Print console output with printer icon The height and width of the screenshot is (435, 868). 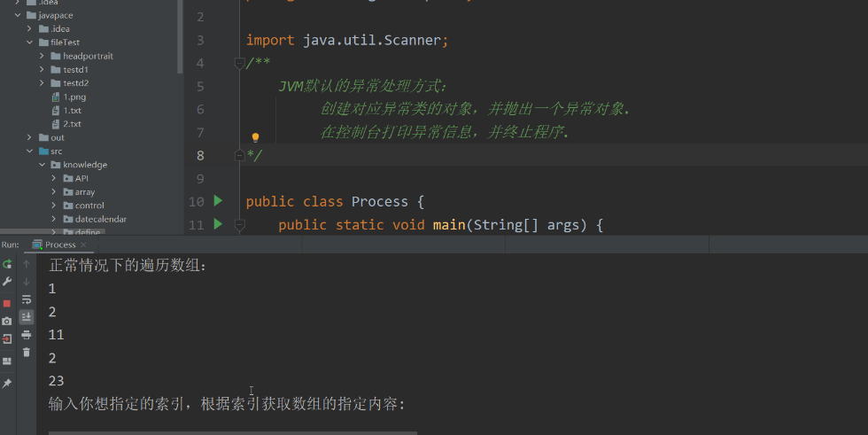coord(26,335)
